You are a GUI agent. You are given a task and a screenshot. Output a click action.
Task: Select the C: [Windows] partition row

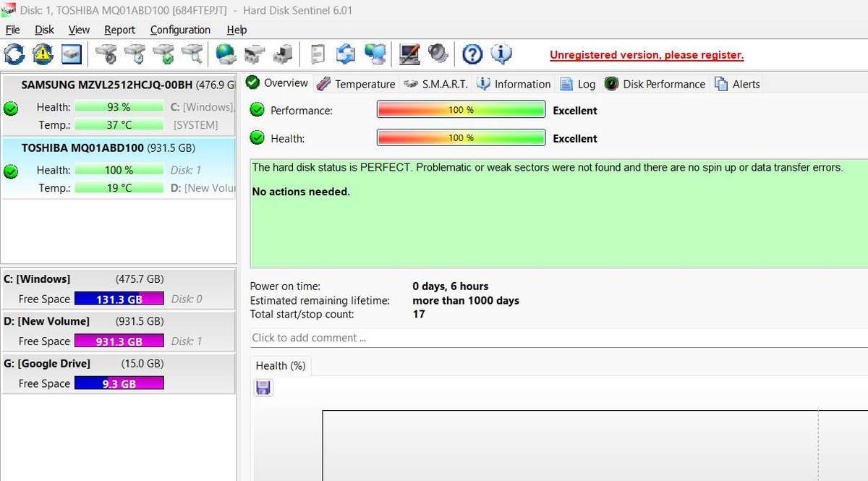click(119, 289)
